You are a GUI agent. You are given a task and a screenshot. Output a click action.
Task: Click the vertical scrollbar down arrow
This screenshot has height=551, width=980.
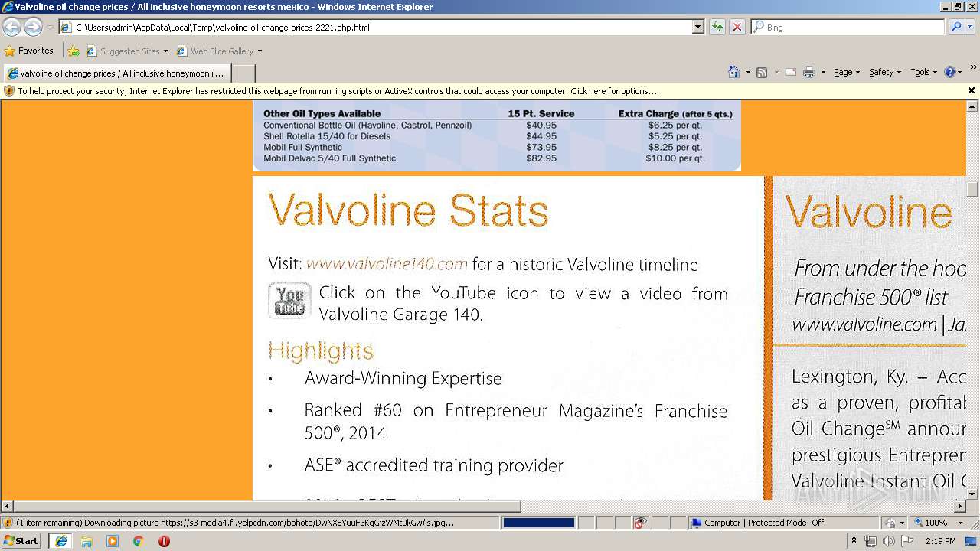pyautogui.click(x=972, y=494)
